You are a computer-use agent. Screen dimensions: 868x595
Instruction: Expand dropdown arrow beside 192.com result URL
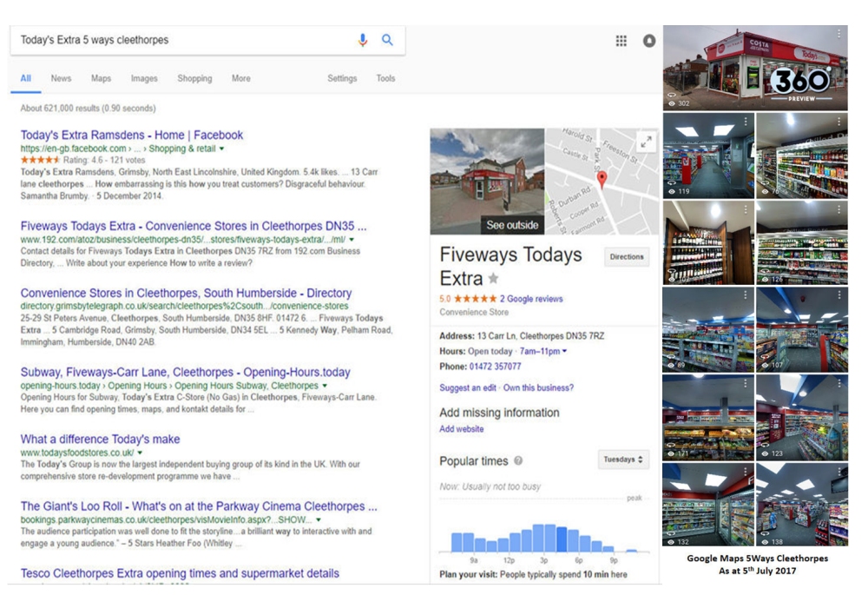tap(352, 240)
